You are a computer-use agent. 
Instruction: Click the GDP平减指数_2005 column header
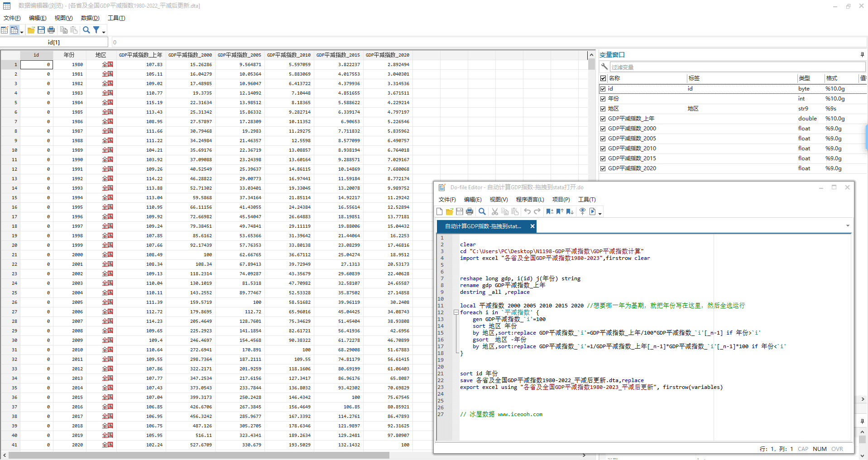(x=240, y=55)
